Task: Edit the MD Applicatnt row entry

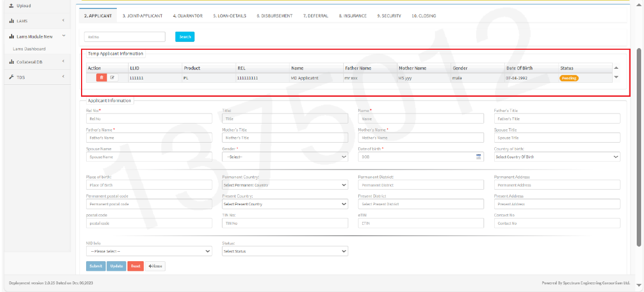Action: click(112, 78)
